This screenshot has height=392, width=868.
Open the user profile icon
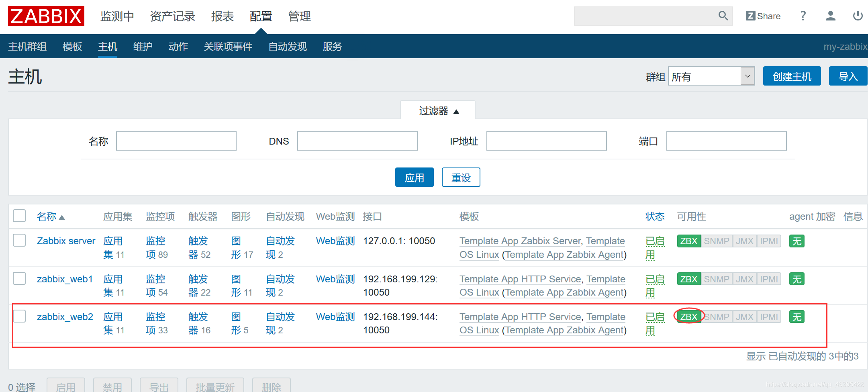pyautogui.click(x=830, y=16)
